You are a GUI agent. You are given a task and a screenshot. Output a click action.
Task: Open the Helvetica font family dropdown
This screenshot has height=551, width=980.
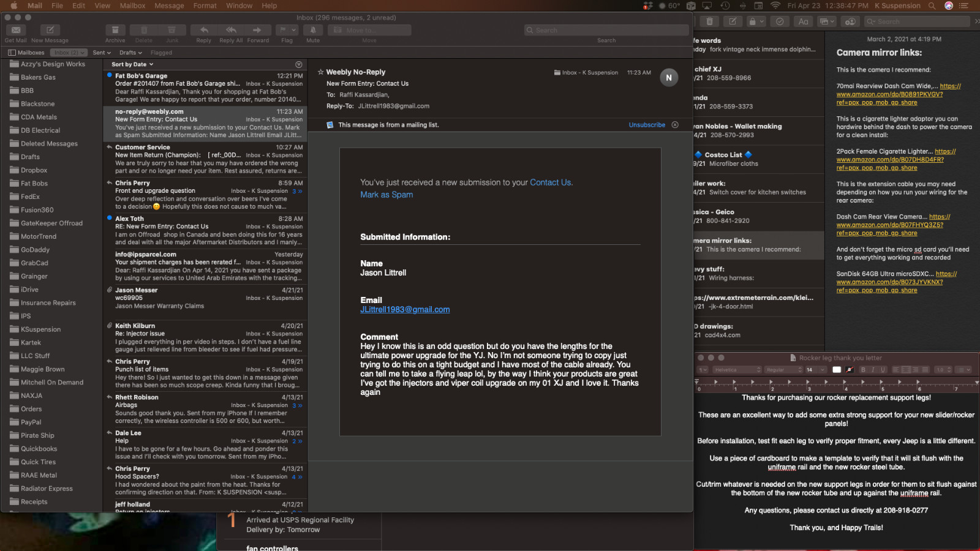737,370
